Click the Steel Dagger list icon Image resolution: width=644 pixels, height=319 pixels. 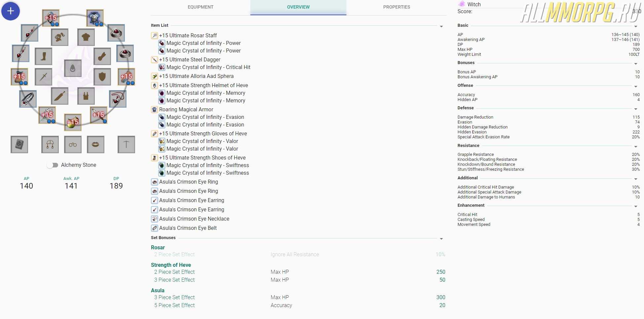tap(154, 59)
